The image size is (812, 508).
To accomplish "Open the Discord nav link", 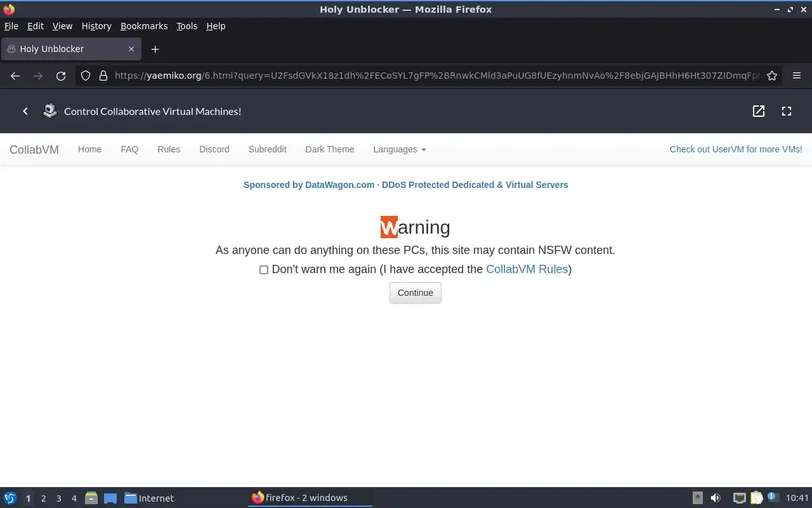I will (x=214, y=149).
